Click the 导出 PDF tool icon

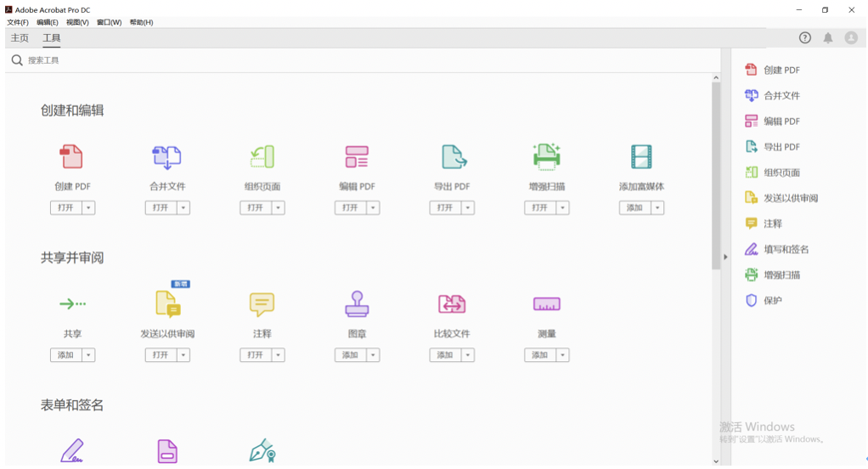pos(454,156)
